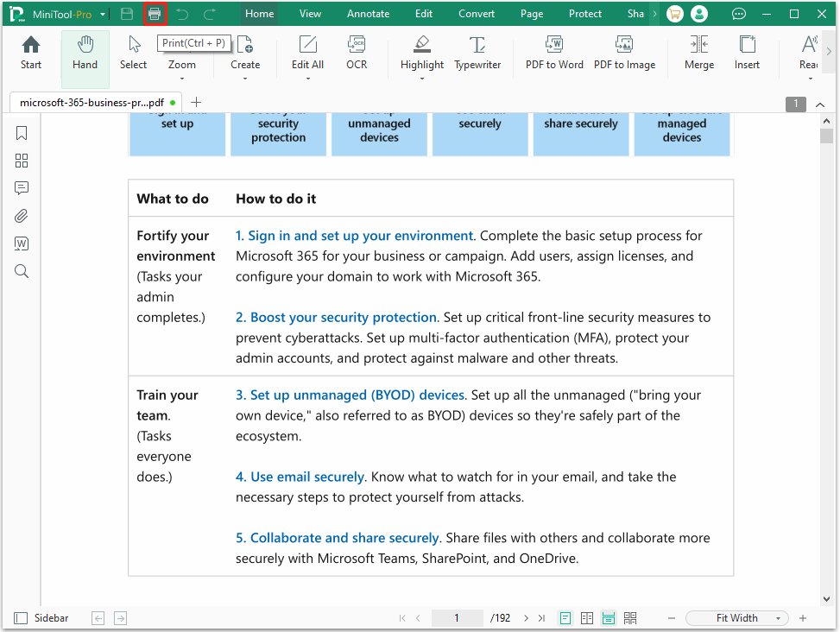Open the Annotate menu
The height and width of the screenshot is (632, 840).
tap(368, 13)
